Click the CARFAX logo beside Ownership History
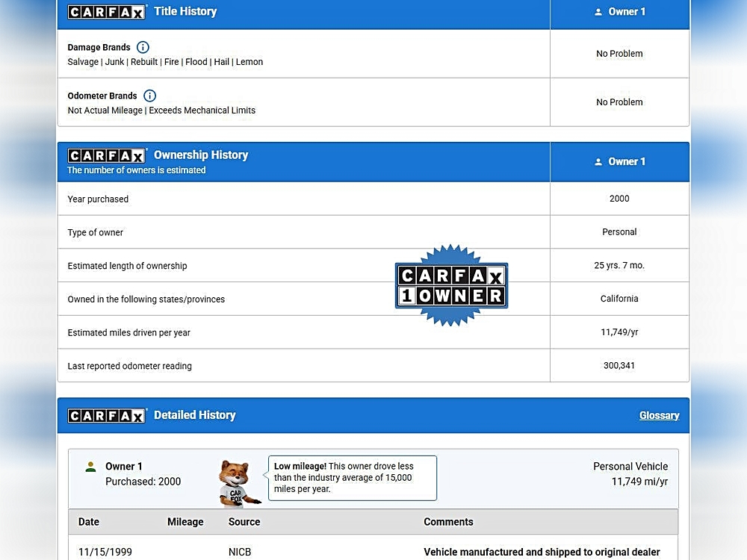This screenshot has height=560, width=747. click(x=107, y=155)
